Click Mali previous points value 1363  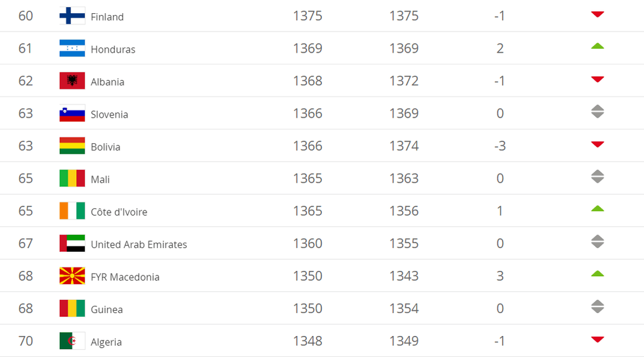[x=403, y=179]
